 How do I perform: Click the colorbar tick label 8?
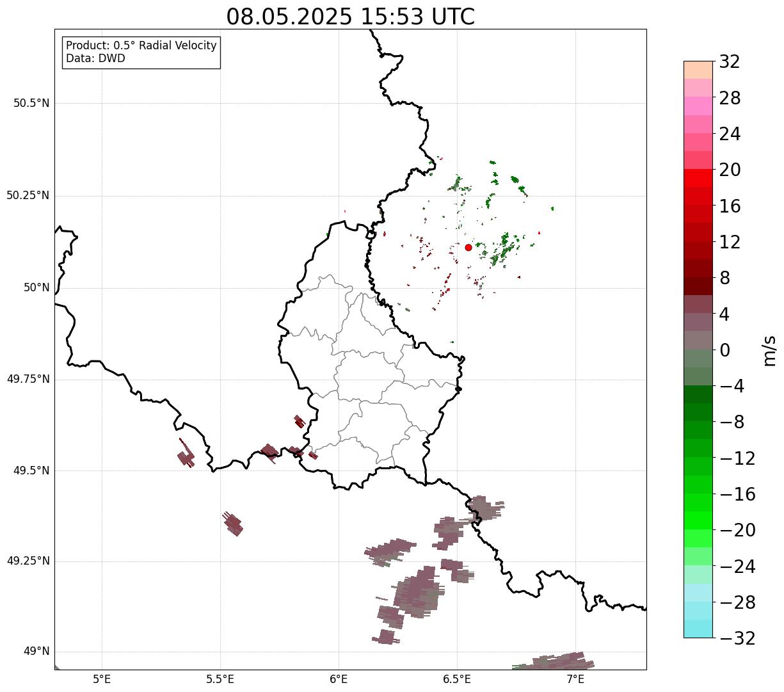(x=724, y=278)
